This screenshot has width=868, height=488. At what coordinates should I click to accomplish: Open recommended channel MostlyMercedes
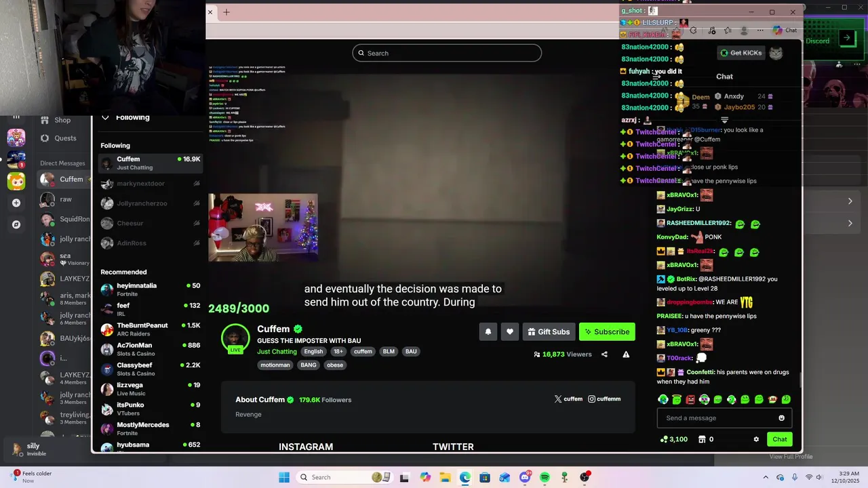click(151, 428)
